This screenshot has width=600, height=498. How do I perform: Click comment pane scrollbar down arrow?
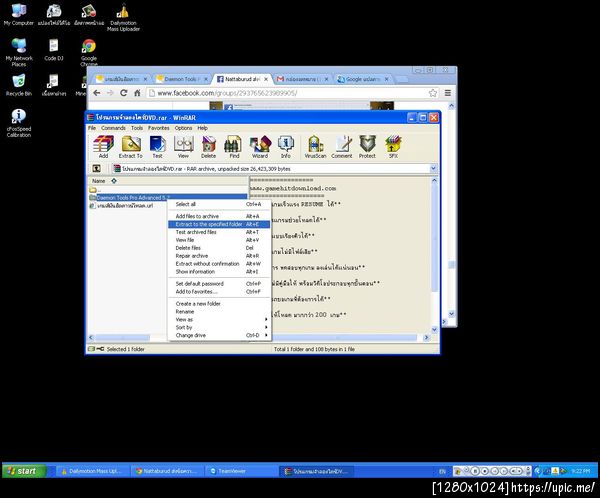click(434, 330)
